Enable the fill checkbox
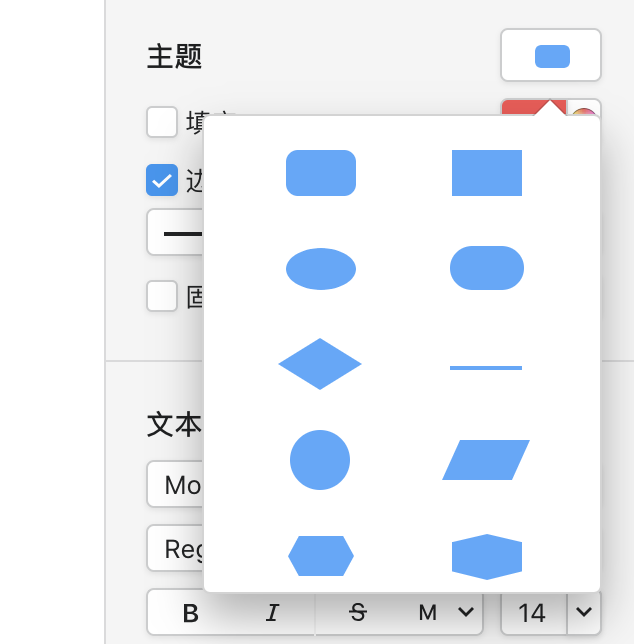Screen dimensions: 634x644 [162, 122]
